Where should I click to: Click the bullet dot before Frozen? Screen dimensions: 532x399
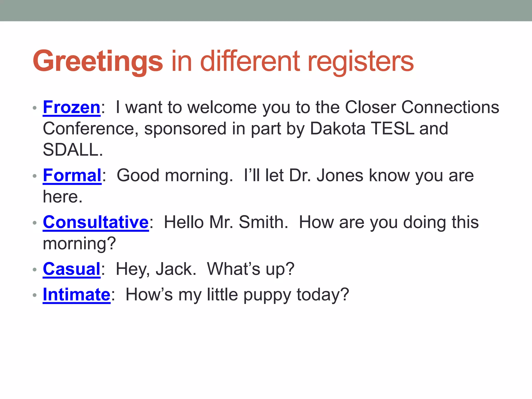pyautogui.click(x=35, y=108)
